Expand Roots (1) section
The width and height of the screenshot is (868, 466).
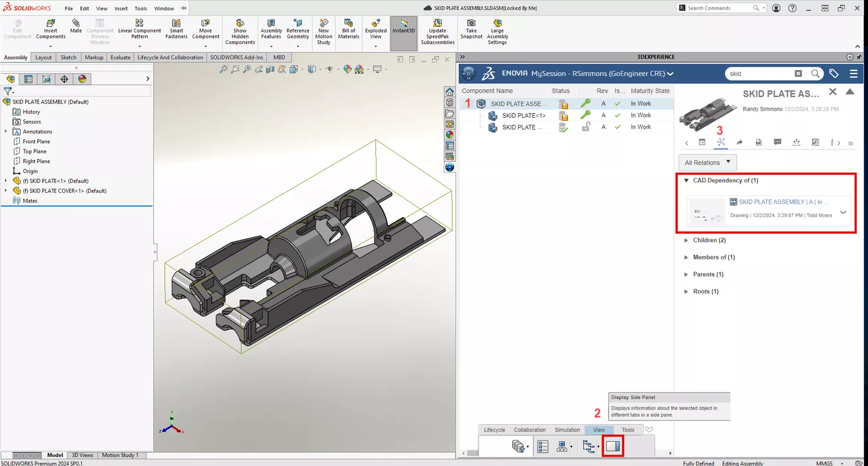[686, 291]
